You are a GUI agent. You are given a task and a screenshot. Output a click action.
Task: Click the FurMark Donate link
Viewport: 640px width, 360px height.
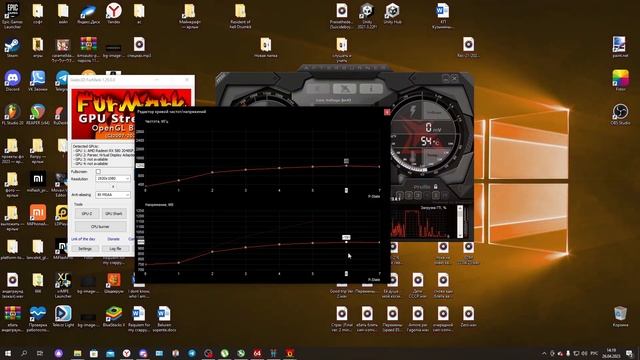113,239
